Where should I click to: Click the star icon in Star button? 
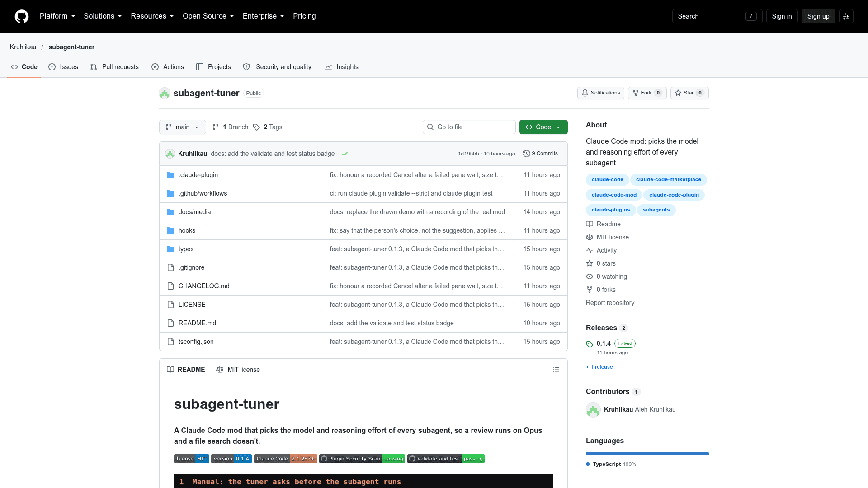pos(678,93)
